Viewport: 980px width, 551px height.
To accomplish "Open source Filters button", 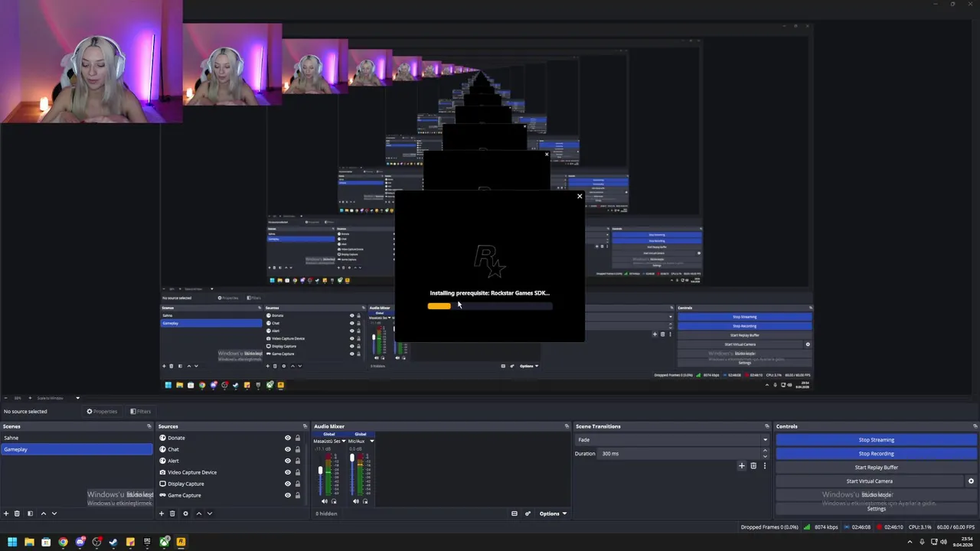I will [140, 412].
